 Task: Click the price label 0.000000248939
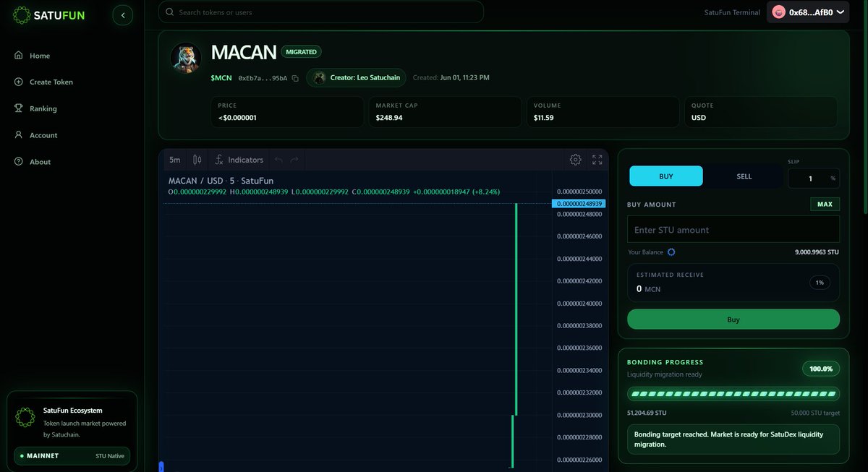[579, 204]
